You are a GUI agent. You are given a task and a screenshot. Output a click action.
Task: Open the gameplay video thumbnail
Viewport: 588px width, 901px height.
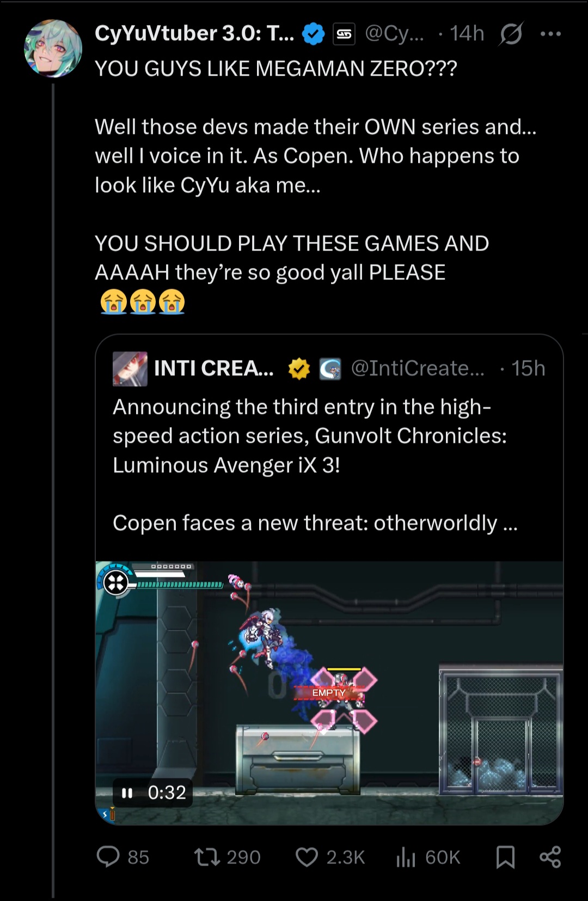(329, 693)
